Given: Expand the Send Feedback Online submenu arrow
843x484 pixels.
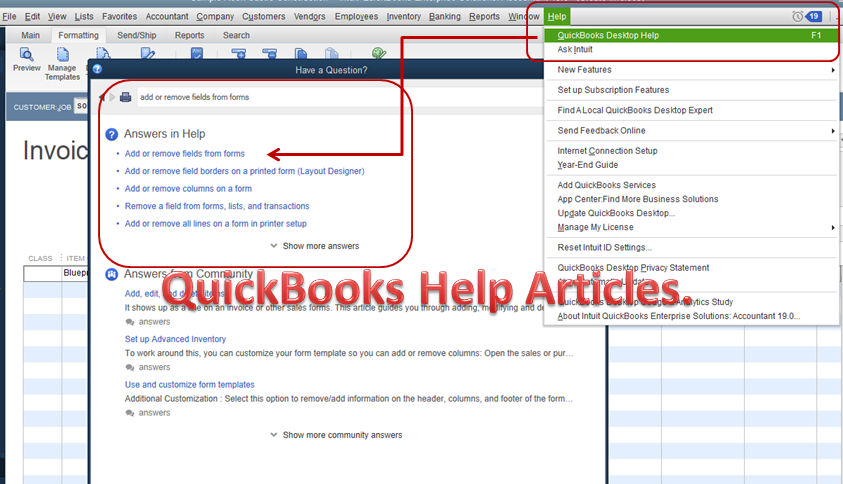Looking at the screenshot, I should click(833, 131).
